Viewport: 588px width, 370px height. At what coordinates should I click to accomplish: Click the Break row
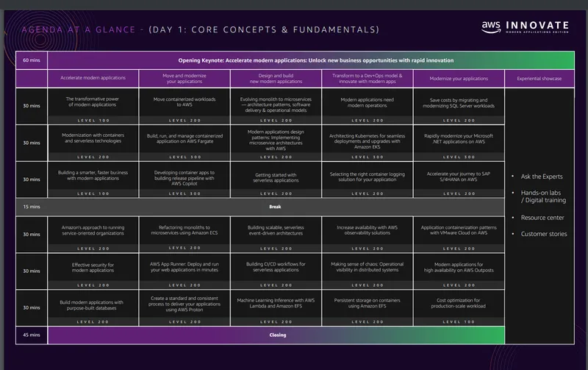pyautogui.click(x=260, y=207)
